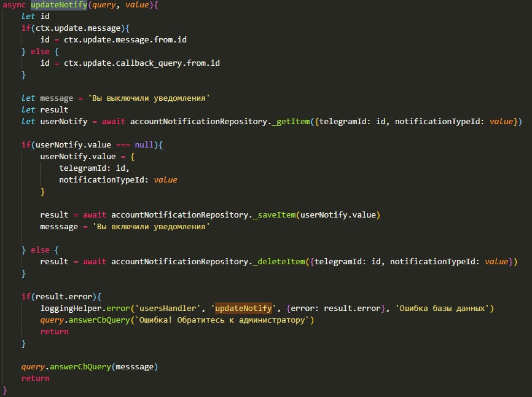Select the highlighted updateNotify function name in the declaration
Screen dimensions: 532x397
point(59,5)
